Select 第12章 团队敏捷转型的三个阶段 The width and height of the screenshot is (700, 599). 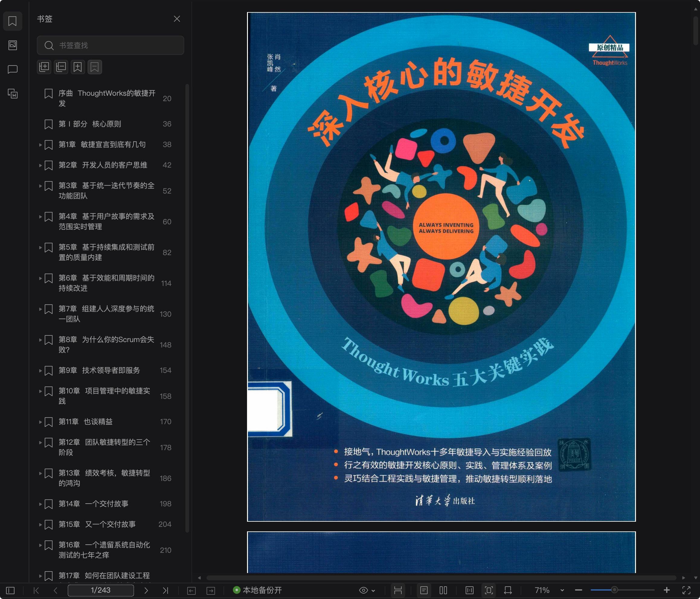pos(104,447)
